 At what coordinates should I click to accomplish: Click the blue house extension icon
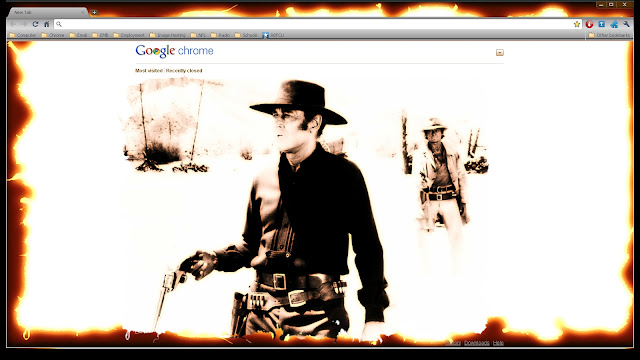coord(614,24)
